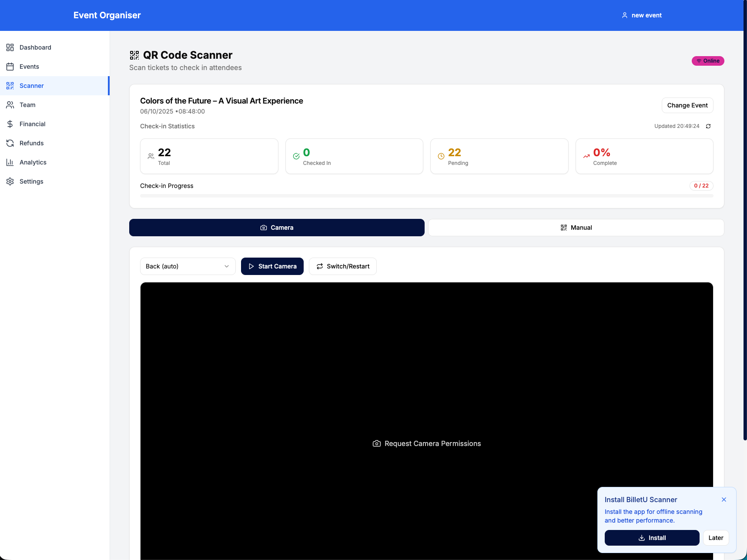Click the Check-in Progress bar
747x560 pixels.
(427, 196)
